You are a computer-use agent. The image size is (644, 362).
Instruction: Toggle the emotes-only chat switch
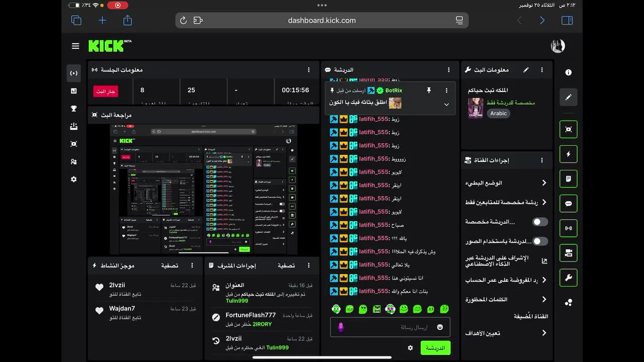[x=540, y=241]
